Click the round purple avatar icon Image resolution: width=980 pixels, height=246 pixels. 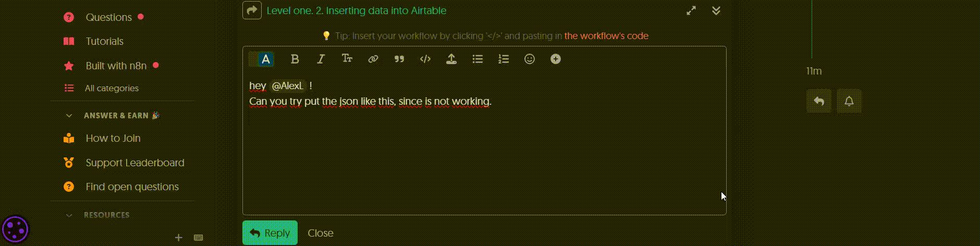tap(15, 229)
